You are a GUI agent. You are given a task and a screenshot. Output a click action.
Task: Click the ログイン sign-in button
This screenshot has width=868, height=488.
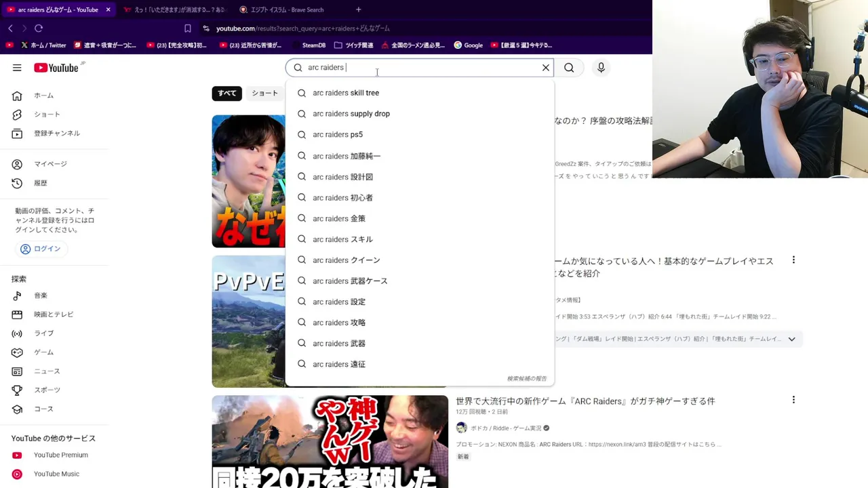(41, 249)
